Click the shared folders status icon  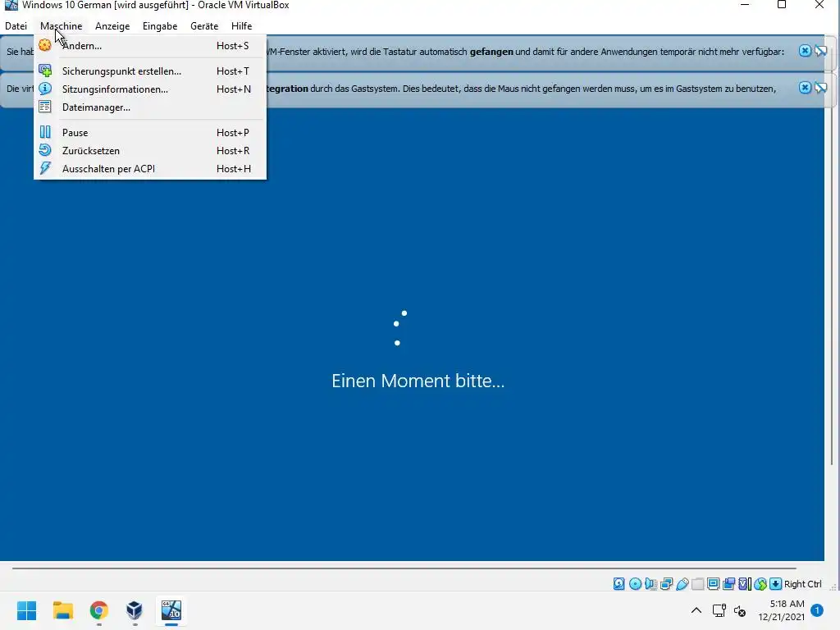(697, 584)
